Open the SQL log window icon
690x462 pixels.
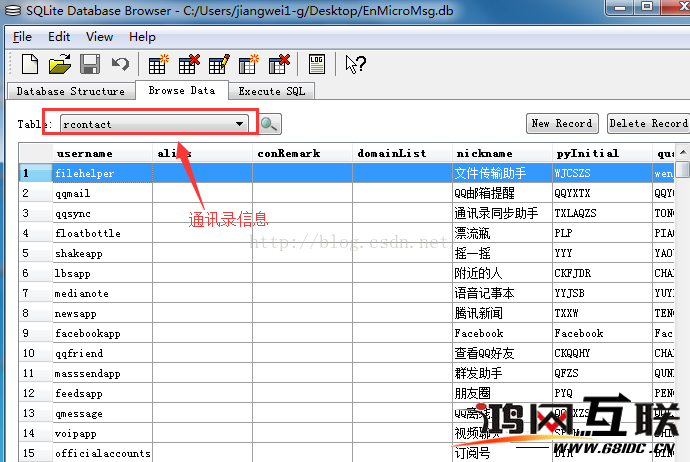pyautogui.click(x=316, y=65)
